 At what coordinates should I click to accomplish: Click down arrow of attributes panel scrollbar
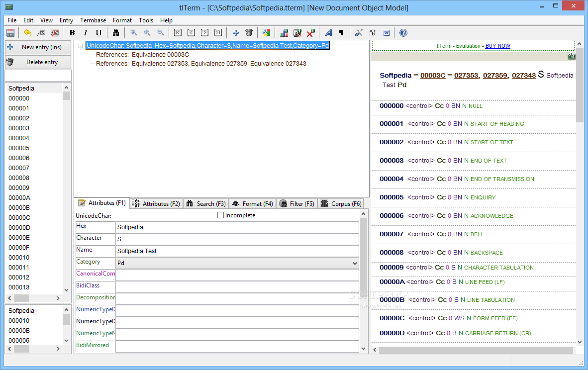[x=363, y=349]
